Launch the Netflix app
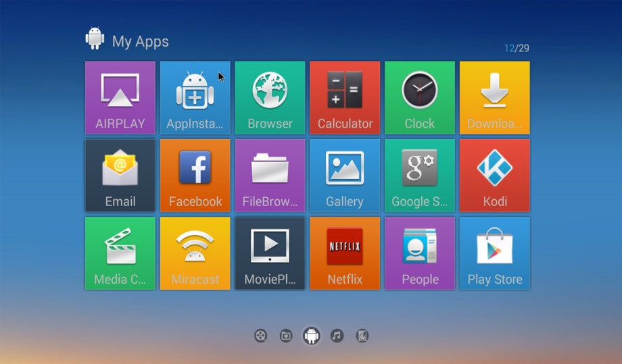The height and width of the screenshot is (364, 622). tap(345, 253)
